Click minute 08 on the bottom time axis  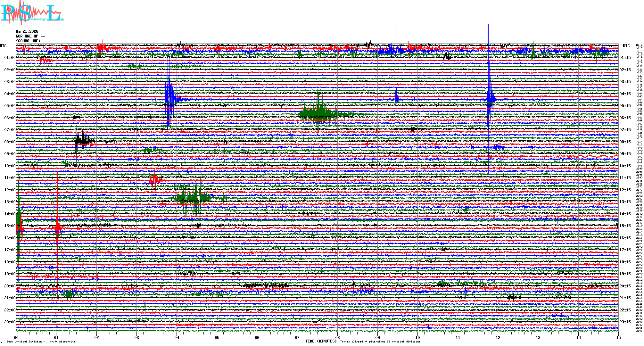click(337, 337)
